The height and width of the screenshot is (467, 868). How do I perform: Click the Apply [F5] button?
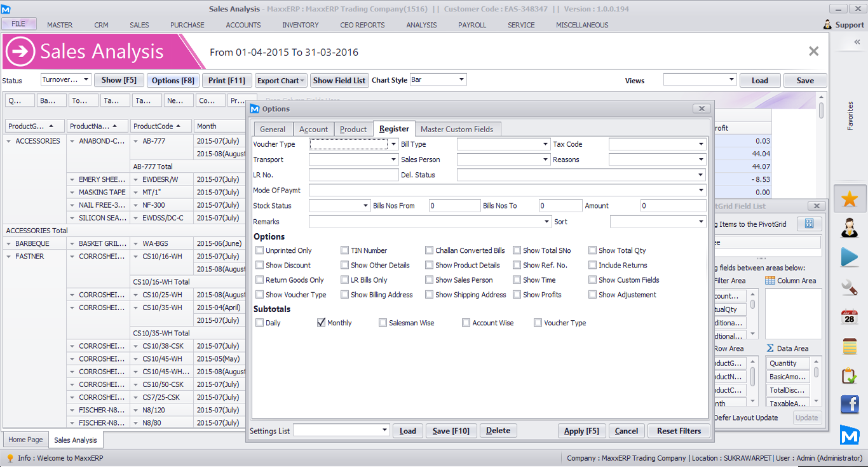tap(581, 431)
